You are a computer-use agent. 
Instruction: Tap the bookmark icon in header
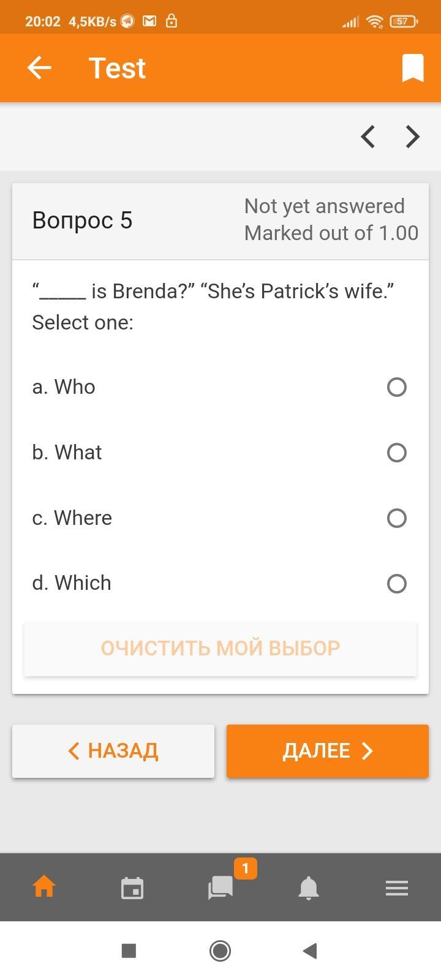413,68
